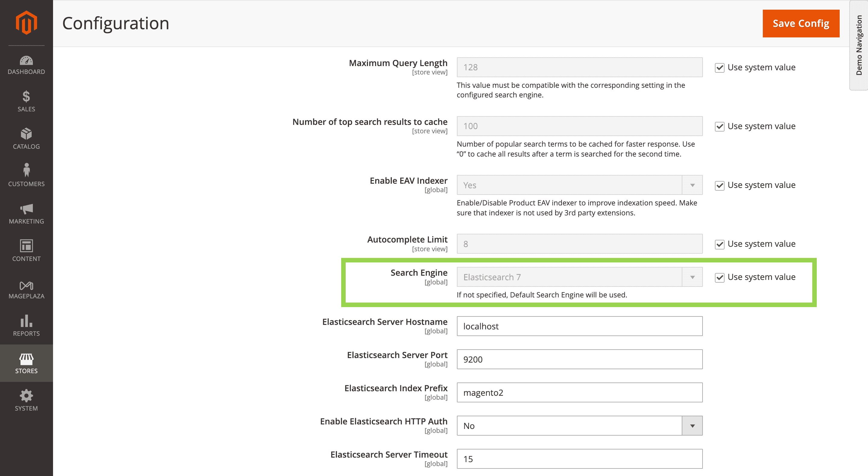Click the Enable Elasticsearch HTTP Auth label
The image size is (868, 476).
pos(384,421)
